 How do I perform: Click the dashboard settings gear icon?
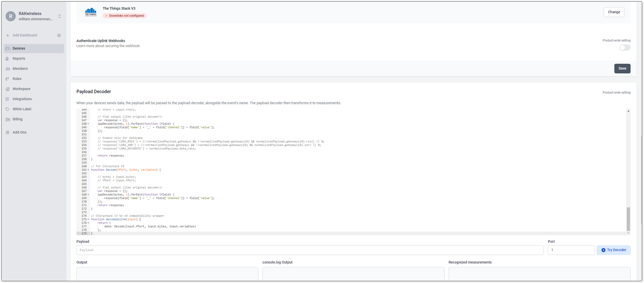tap(59, 35)
